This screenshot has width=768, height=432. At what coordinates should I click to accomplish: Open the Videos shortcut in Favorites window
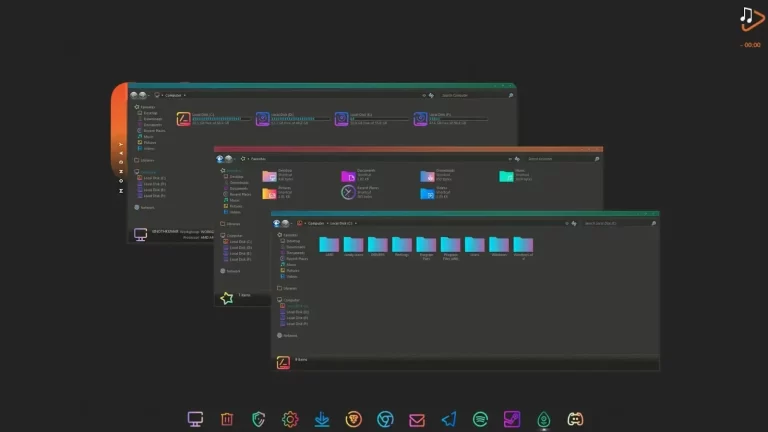[x=427, y=193]
